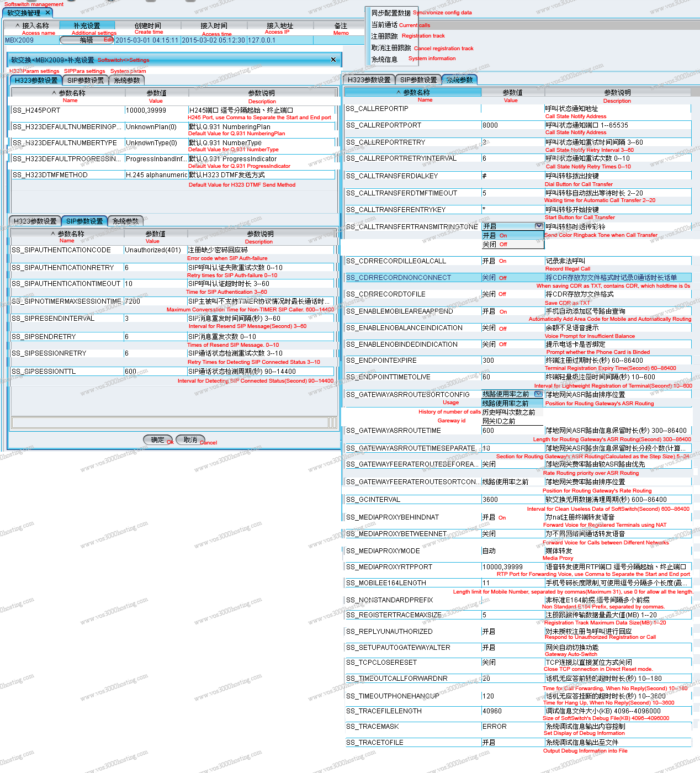
Task: Click the 接入地址 column header
Action: pyautogui.click(x=280, y=25)
